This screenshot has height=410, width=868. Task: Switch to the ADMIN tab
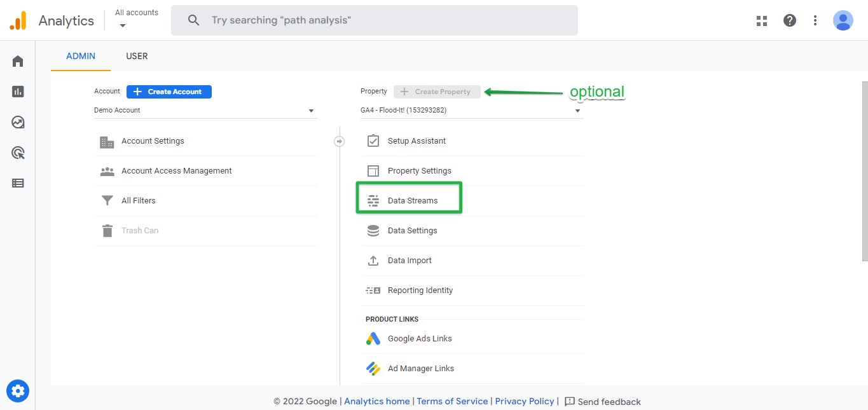[81, 56]
